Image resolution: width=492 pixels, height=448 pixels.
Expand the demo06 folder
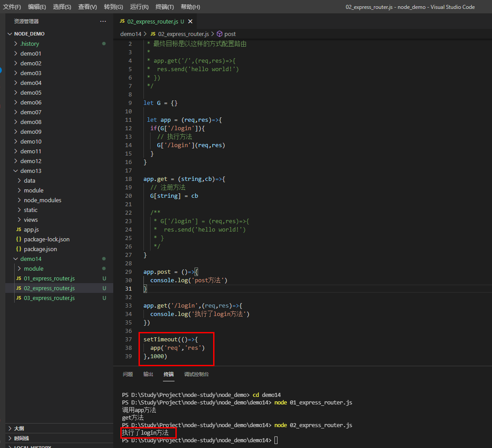(60, 102)
